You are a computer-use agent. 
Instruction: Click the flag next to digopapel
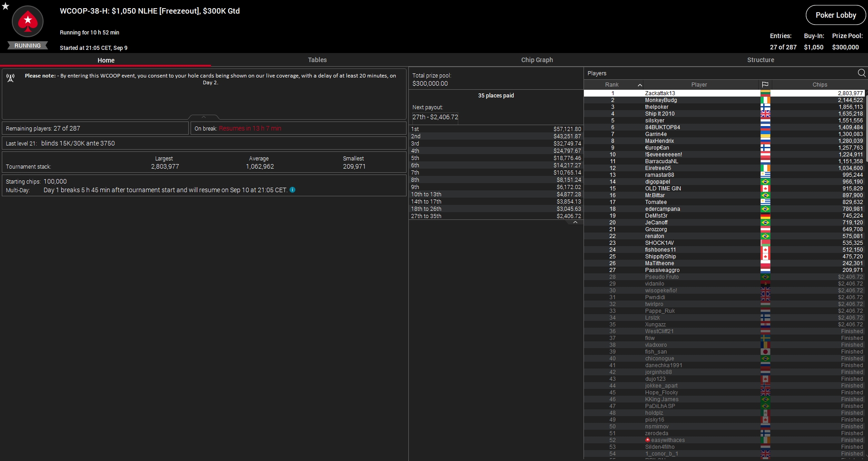765,182
